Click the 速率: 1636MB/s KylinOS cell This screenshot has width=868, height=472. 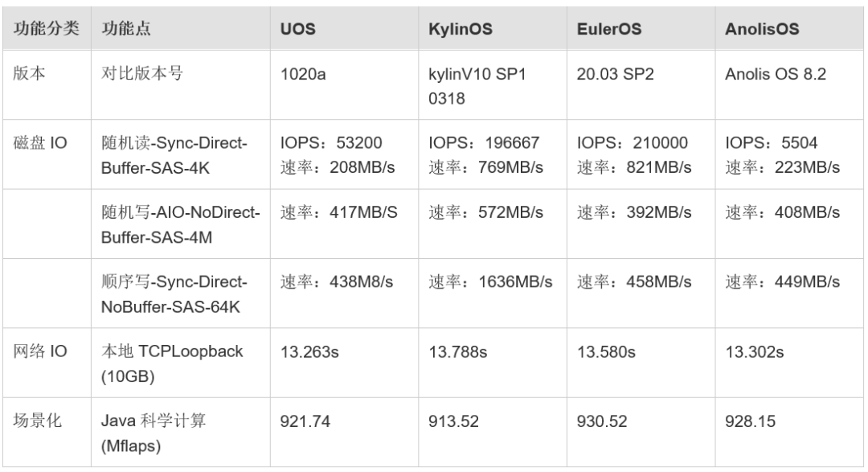point(493,293)
